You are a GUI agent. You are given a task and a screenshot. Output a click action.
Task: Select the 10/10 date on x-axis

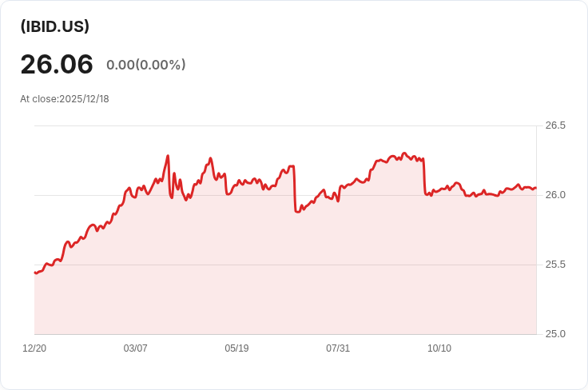click(439, 348)
